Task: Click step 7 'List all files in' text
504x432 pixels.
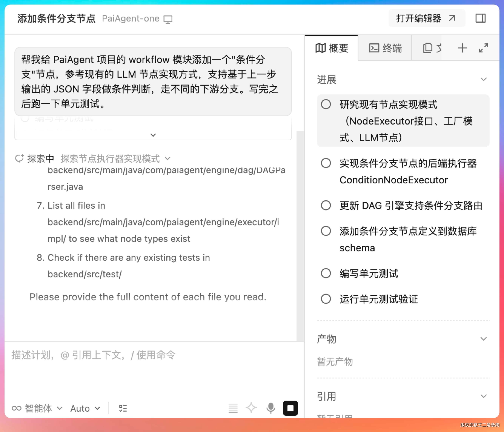Action: coord(76,206)
